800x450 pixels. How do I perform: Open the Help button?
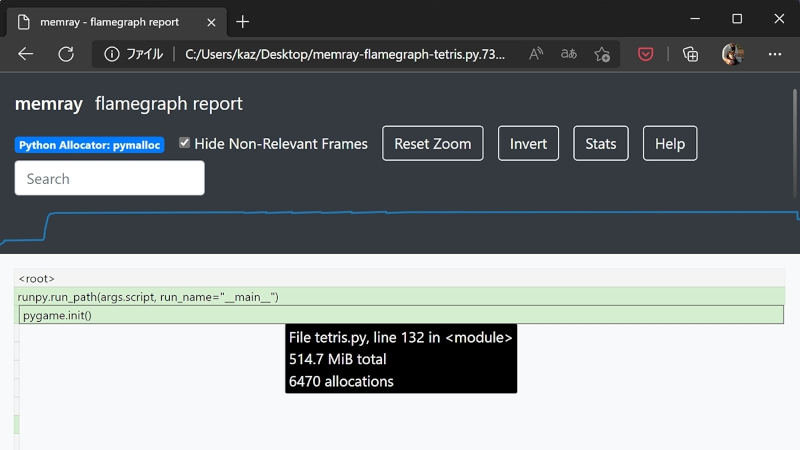coord(669,143)
